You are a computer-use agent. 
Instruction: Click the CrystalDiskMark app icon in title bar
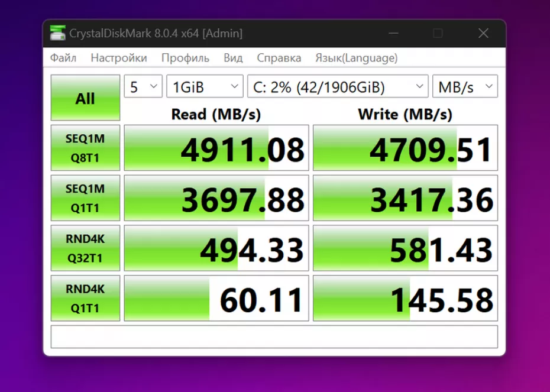(57, 33)
